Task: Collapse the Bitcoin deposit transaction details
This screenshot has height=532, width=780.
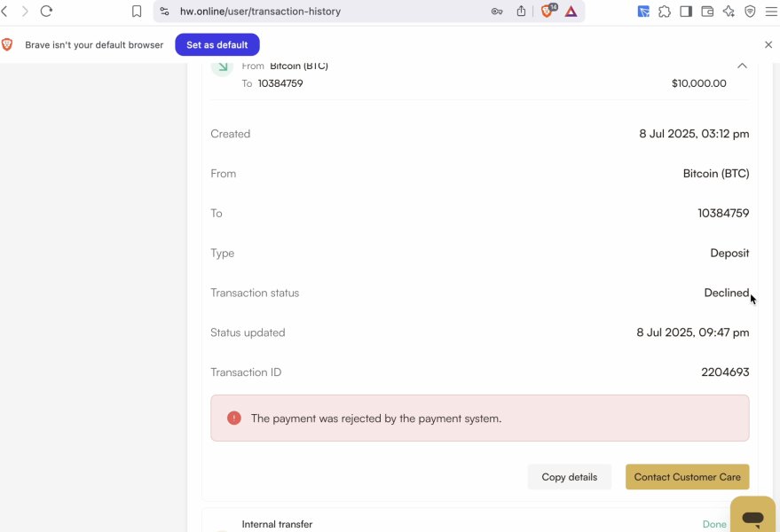Action: click(x=742, y=66)
